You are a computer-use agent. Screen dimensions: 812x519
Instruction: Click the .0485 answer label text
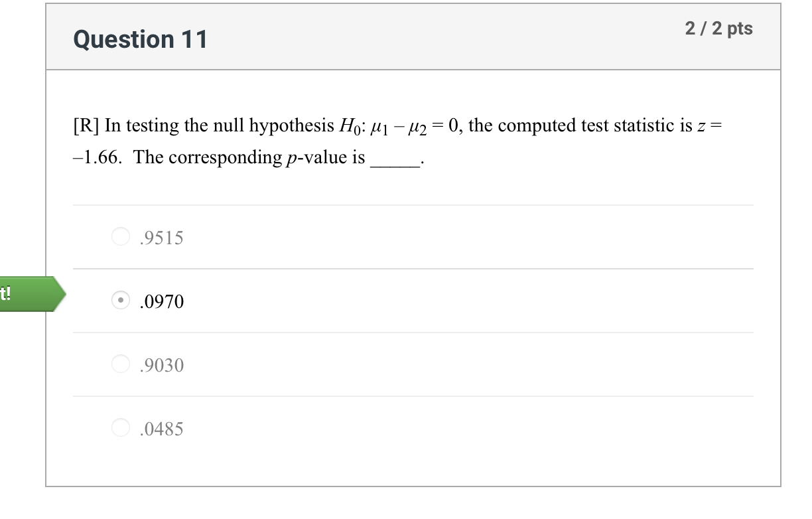click(161, 428)
